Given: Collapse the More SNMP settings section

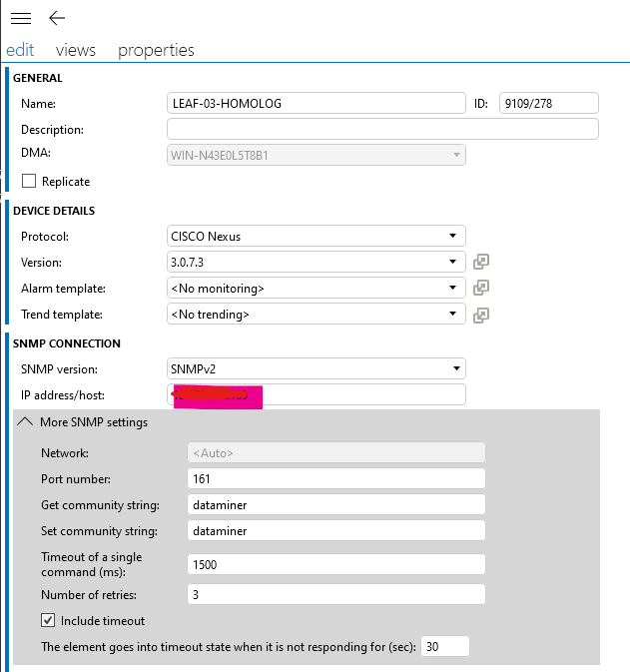Looking at the screenshot, I should (27, 422).
